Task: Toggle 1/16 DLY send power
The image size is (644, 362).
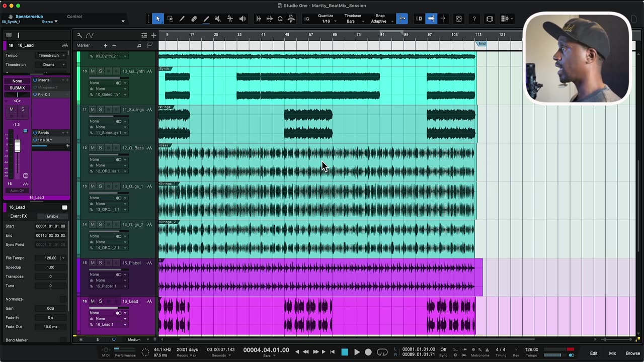Action: coord(35,140)
